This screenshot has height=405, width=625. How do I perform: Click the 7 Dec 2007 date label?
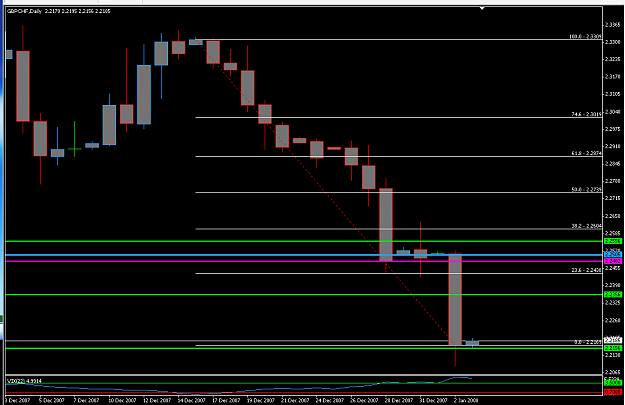(x=86, y=400)
